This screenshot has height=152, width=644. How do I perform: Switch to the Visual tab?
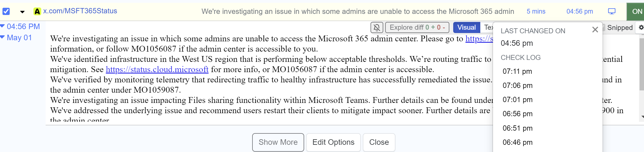(x=466, y=27)
